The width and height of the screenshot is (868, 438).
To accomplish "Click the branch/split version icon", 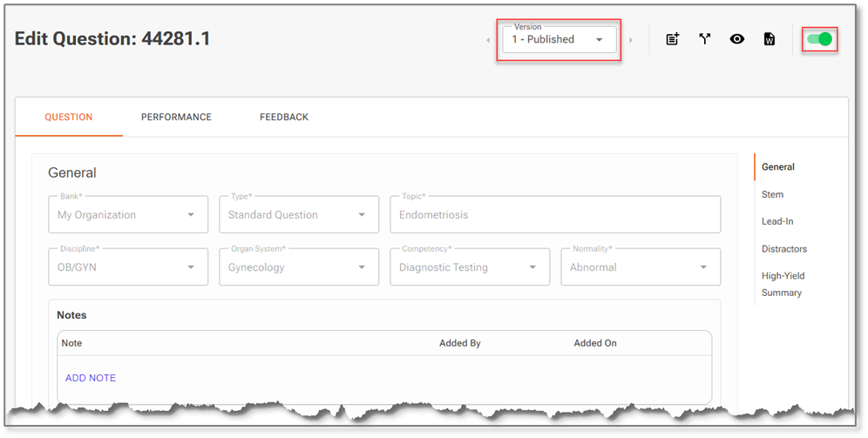I will coord(705,39).
